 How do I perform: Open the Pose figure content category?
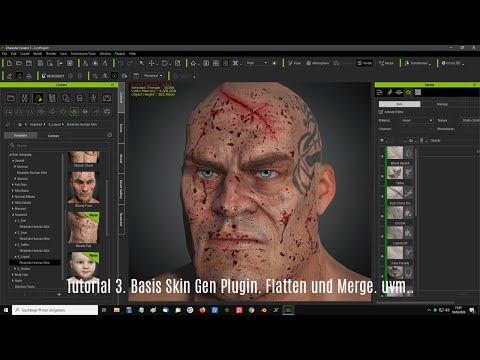click(93, 98)
